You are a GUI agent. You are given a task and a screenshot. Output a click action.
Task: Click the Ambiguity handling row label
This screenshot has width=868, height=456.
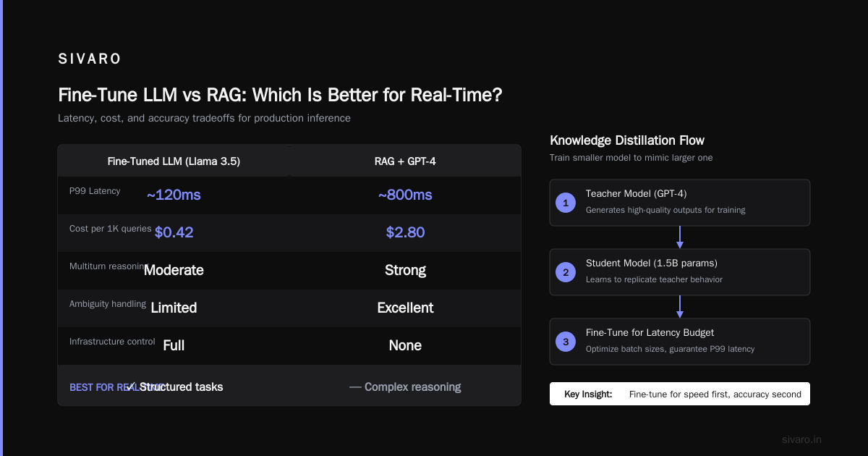(x=108, y=304)
